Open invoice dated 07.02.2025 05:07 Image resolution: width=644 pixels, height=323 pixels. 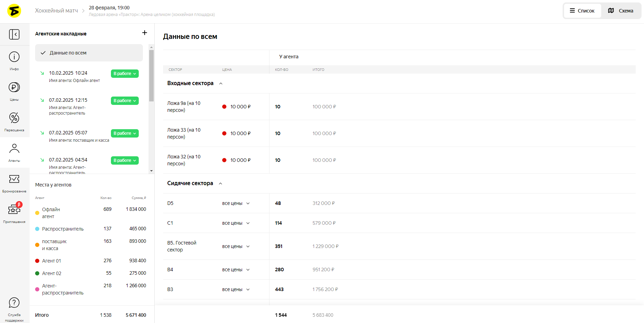tap(68, 133)
